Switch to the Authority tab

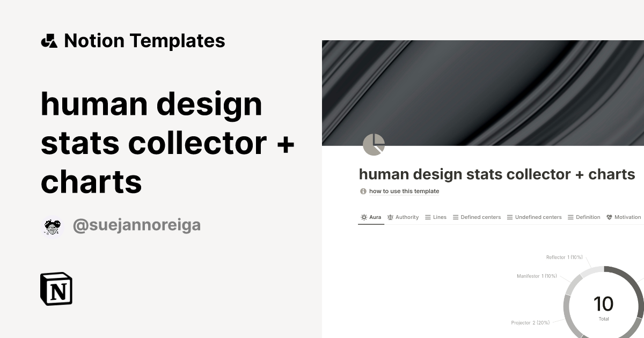coord(406,217)
